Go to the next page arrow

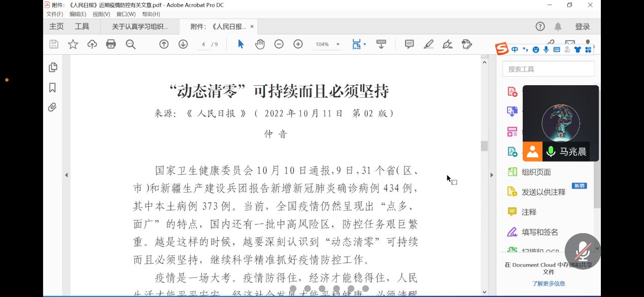tap(183, 44)
